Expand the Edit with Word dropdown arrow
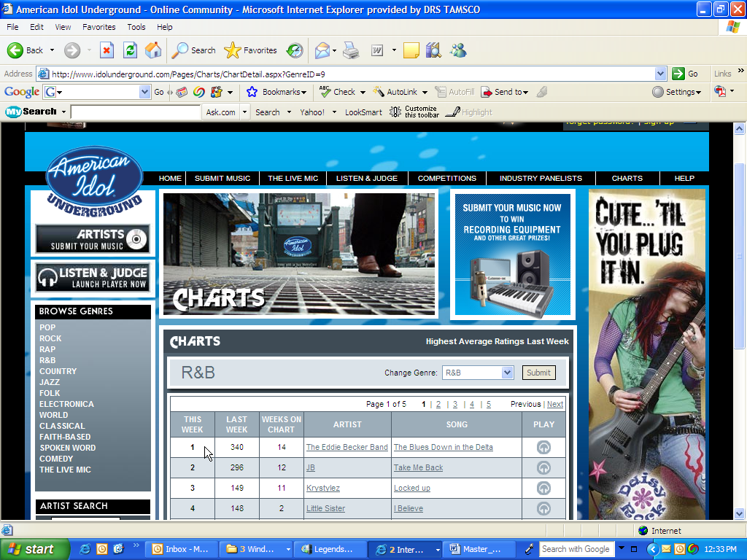This screenshot has height=560, width=747. coord(394,50)
